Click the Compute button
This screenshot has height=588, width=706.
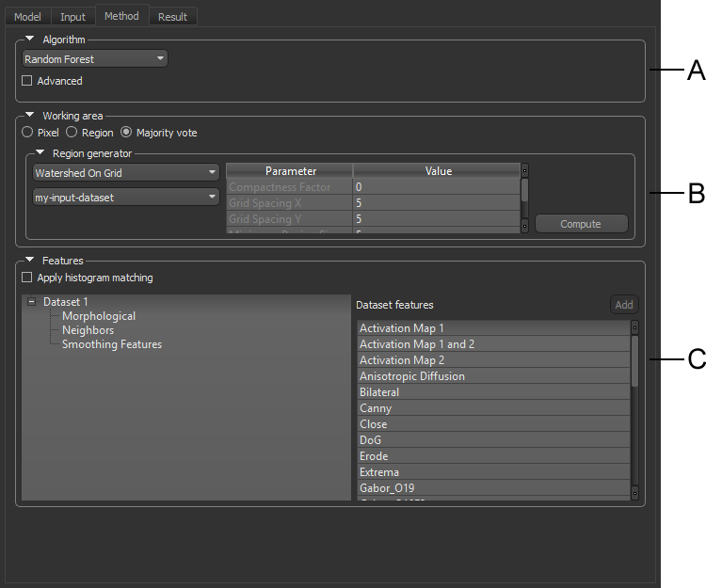point(581,224)
